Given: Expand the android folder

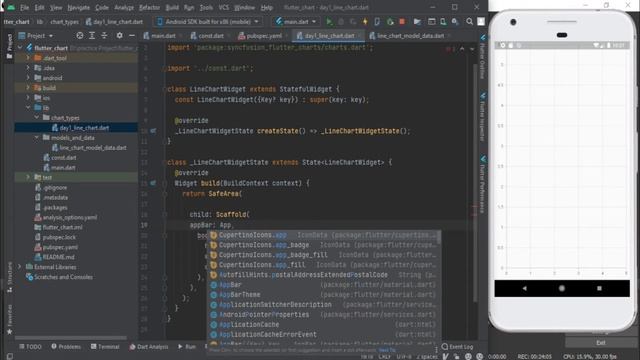Looking at the screenshot, I should [28, 78].
